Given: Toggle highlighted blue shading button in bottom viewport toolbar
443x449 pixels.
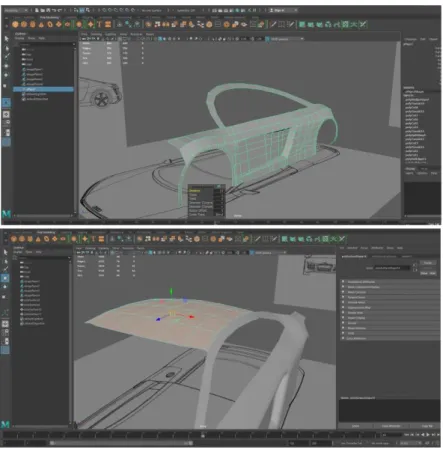Looking at the screenshot, I should [x=151, y=253].
